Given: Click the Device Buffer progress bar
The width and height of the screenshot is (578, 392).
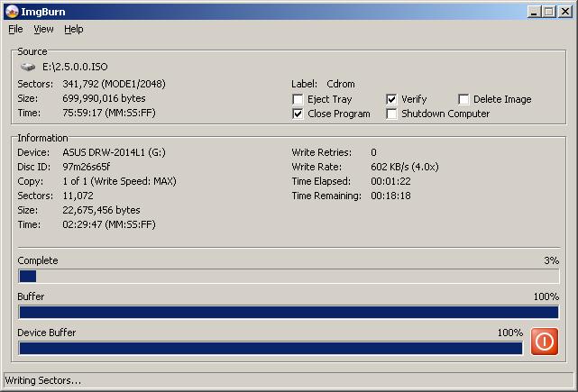Looking at the screenshot, I should click(x=271, y=348).
